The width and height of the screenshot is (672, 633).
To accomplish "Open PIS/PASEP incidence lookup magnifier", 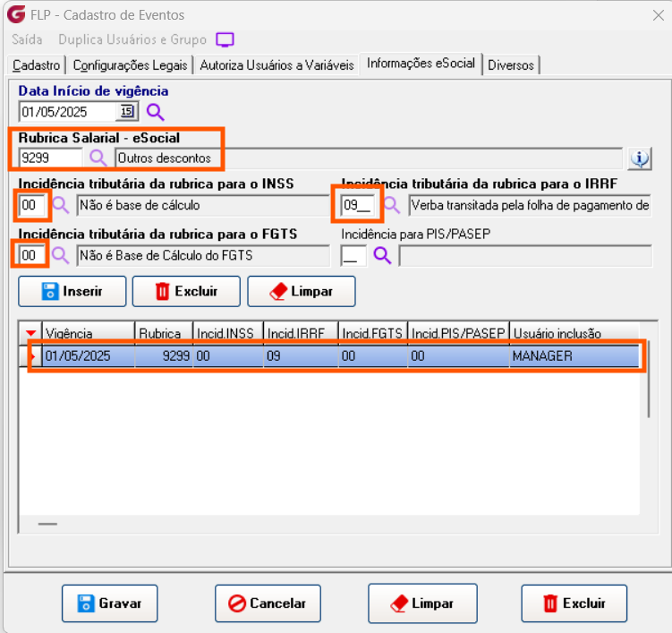I will point(382,255).
